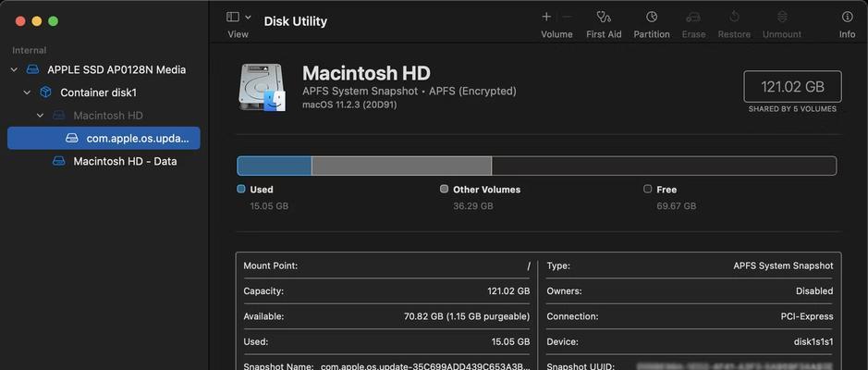Image resolution: width=868 pixels, height=370 pixels.
Task: Click the Unmount toolbar icon
Action: pos(782,17)
